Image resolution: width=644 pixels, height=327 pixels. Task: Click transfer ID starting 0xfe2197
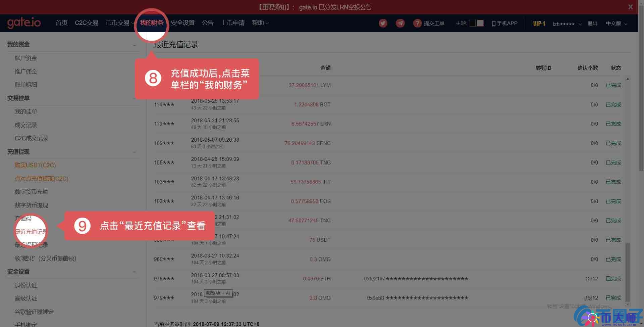click(x=416, y=279)
